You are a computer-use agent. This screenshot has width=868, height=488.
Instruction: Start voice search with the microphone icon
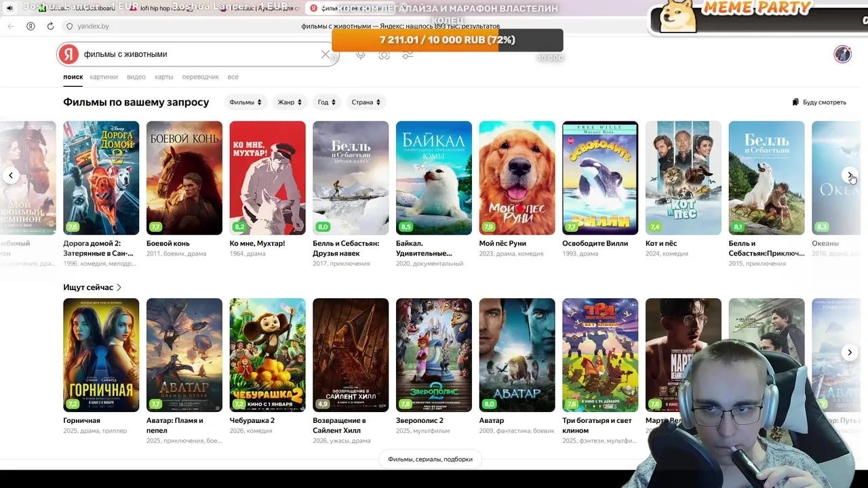(x=361, y=54)
